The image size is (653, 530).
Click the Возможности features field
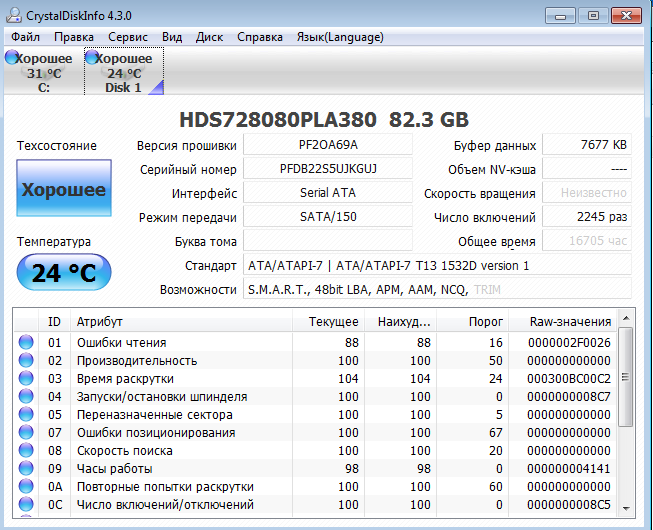click(x=437, y=289)
